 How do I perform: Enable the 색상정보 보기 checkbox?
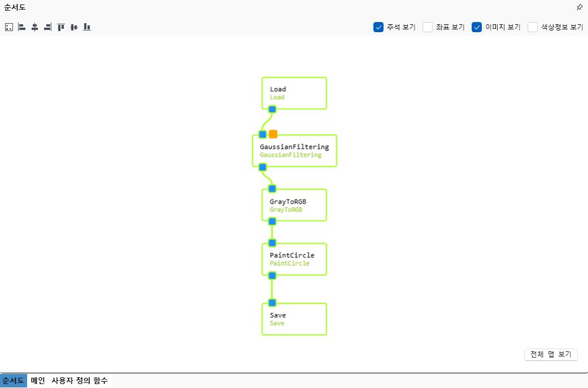pyautogui.click(x=533, y=27)
